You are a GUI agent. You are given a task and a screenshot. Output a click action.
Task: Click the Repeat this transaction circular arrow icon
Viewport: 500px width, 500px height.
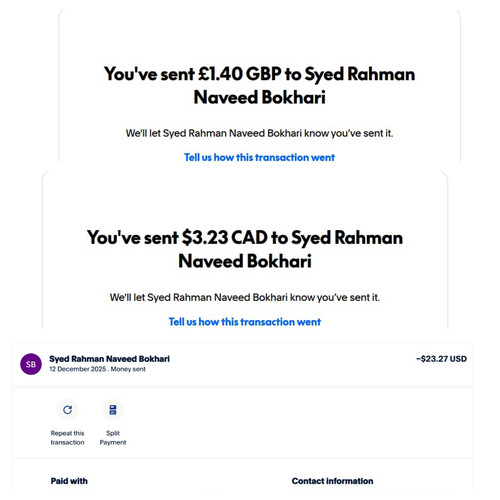(x=68, y=409)
